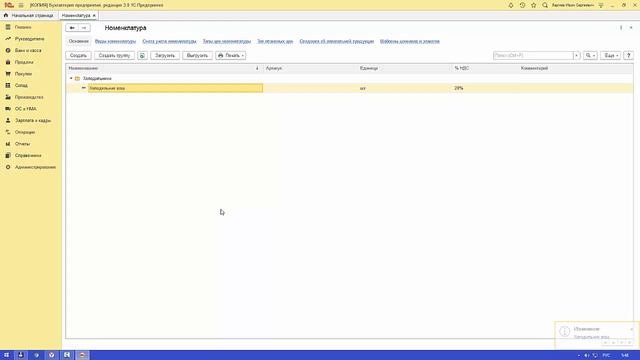Expand the search field history dropdown arrow
This screenshot has height=360, width=640.
[x=577, y=55]
